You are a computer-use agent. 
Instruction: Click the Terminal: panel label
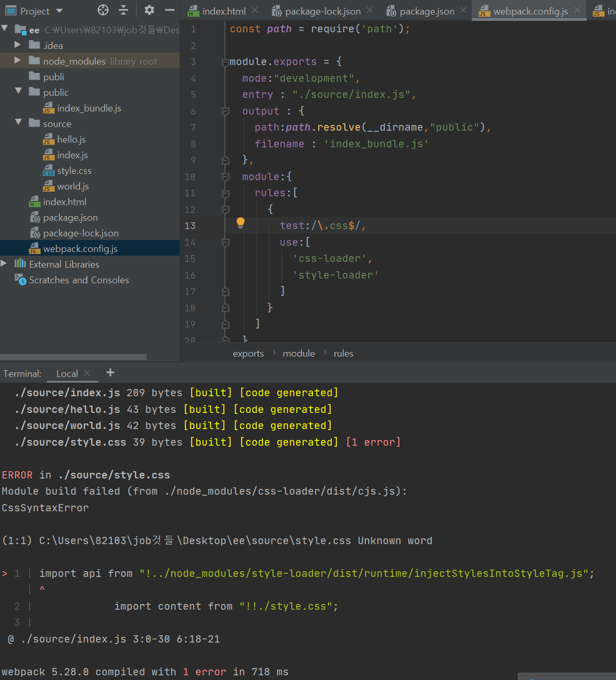point(22,374)
